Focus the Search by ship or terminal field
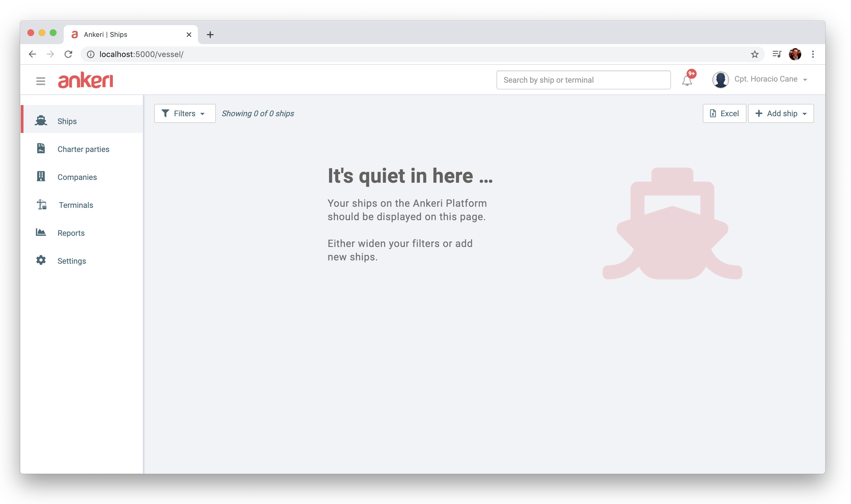 coord(583,80)
